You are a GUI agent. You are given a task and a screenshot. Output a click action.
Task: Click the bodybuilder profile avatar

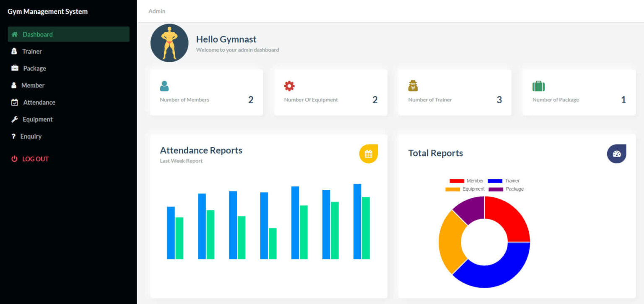coord(169,43)
